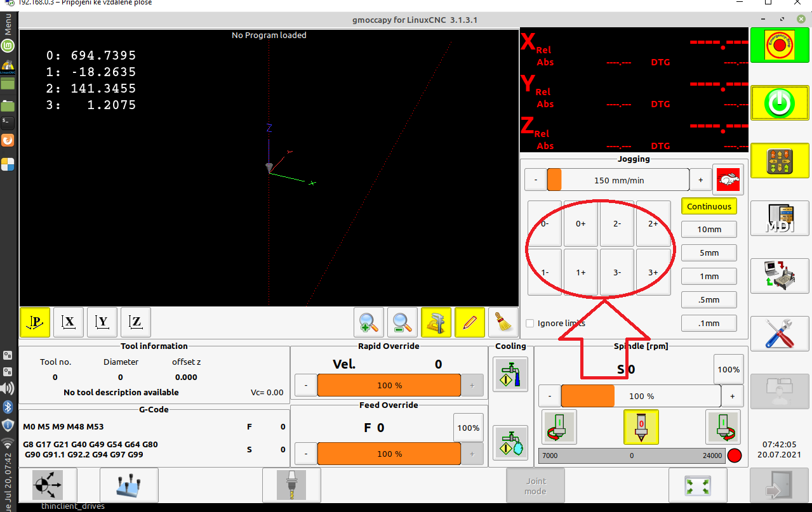The height and width of the screenshot is (512, 812).
Task: Toggle fullscreen preview with green arrows icon
Action: pyautogui.click(x=698, y=486)
